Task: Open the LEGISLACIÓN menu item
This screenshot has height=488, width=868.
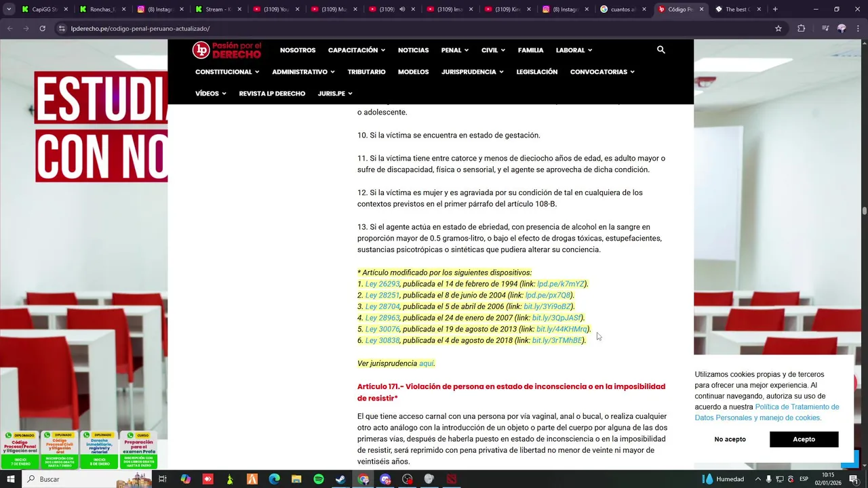Action: pyautogui.click(x=536, y=72)
